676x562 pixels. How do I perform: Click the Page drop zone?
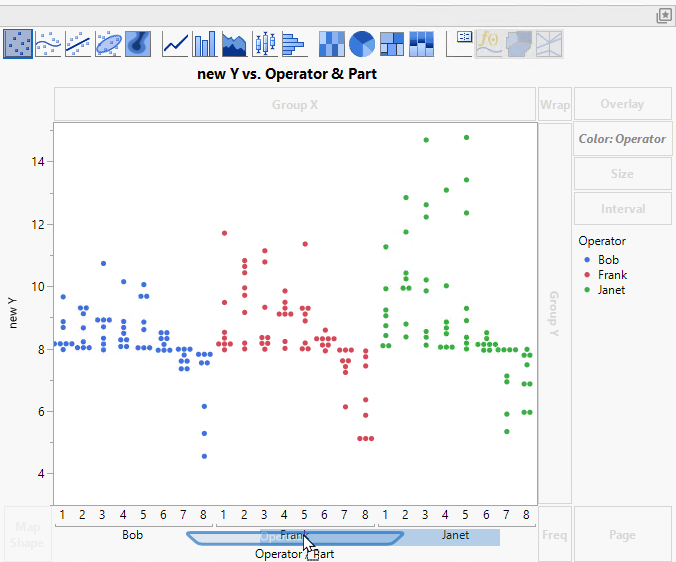622,535
